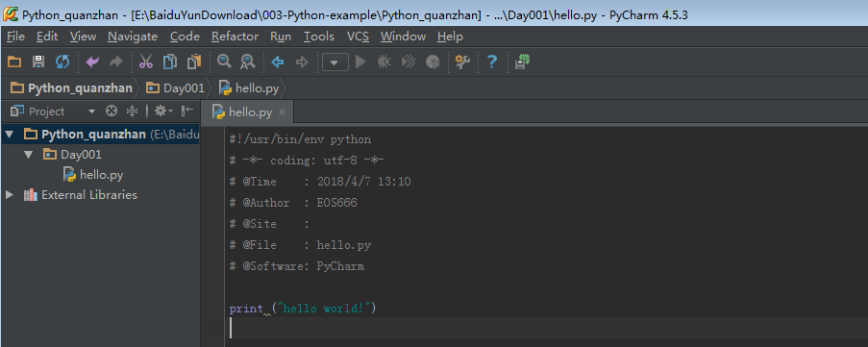868x347 pixels.
Task: Click the '@Time : 2018/4/7 13:10' comment line
Action: click(320, 182)
